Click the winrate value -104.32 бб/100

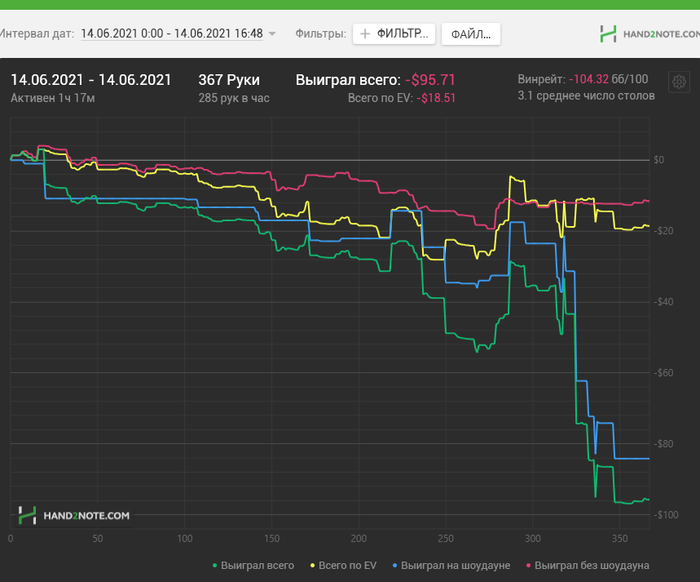coord(608,79)
